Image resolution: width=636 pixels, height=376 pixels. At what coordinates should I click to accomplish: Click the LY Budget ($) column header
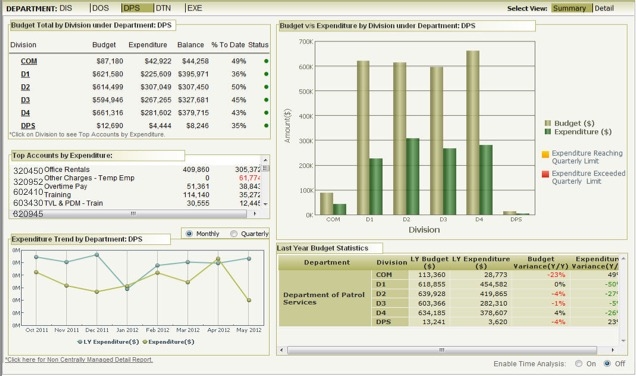point(429,262)
